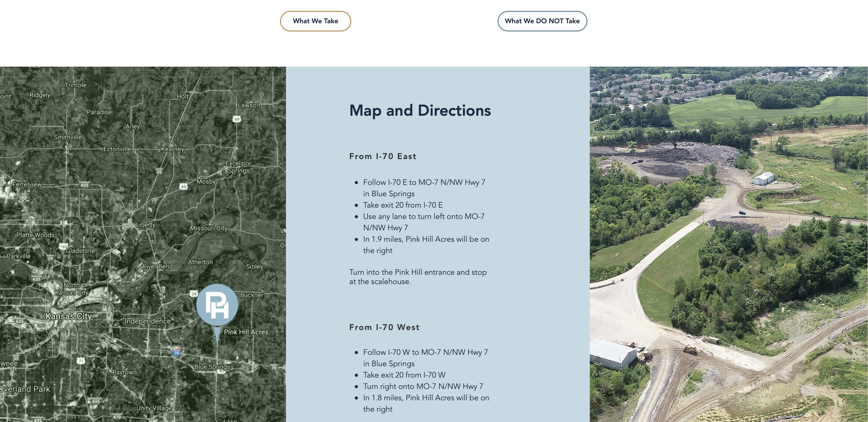Click the I-35 shield near Kearney
The width and height of the screenshot is (868, 422).
pos(159,172)
